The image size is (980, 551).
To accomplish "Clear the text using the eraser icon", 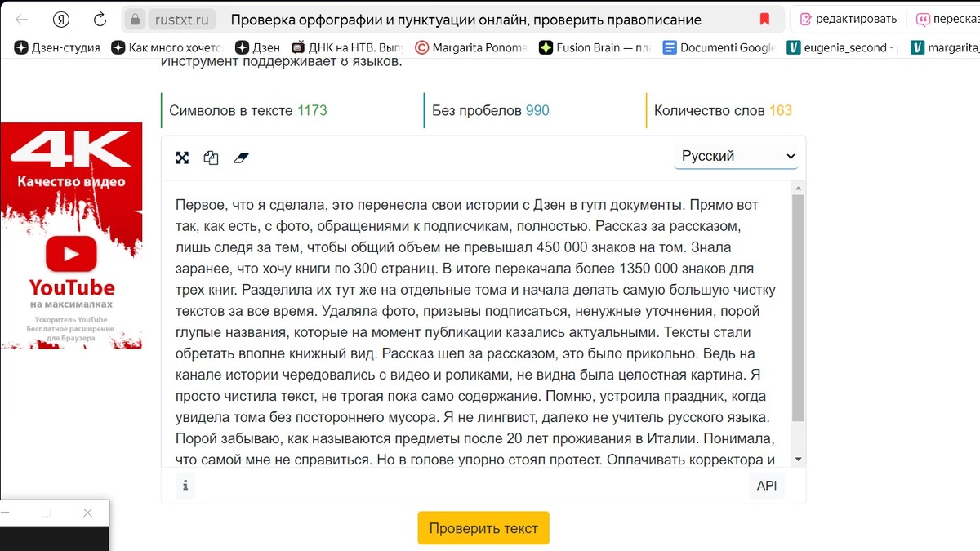I will click(x=241, y=157).
